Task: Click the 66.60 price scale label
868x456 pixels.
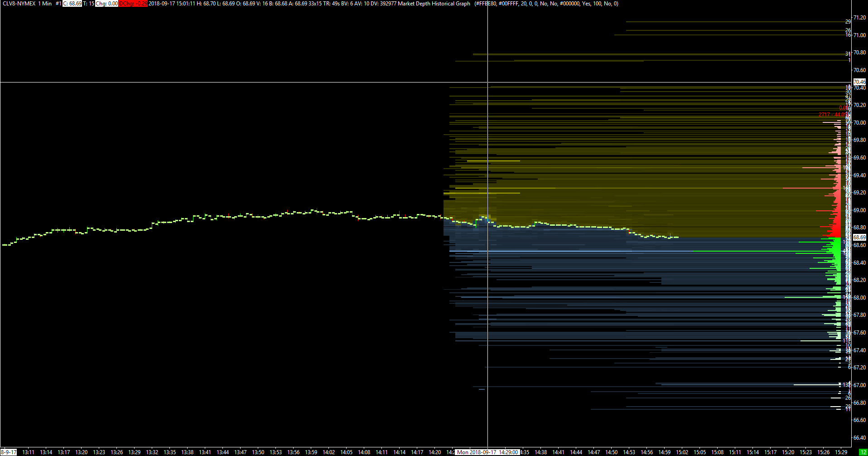Action: (x=859, y=420)
